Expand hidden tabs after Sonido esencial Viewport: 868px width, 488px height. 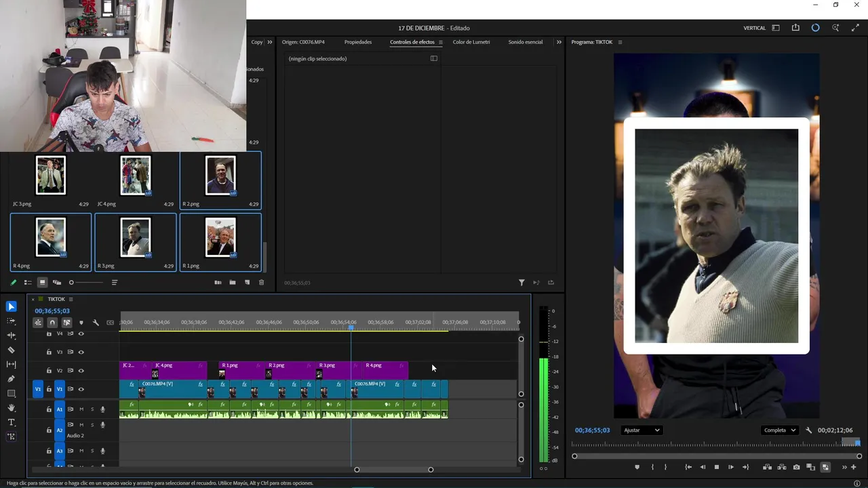[559, 42]
